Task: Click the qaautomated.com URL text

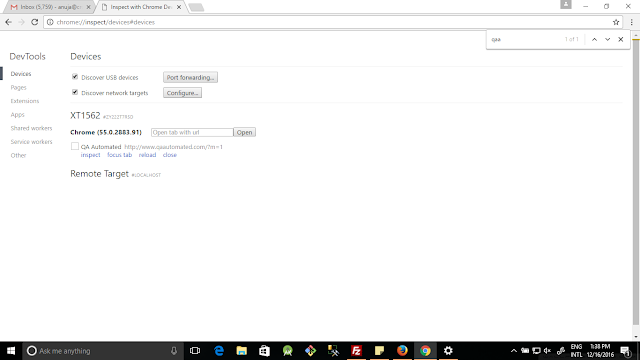Action: (x=173, y=147)
